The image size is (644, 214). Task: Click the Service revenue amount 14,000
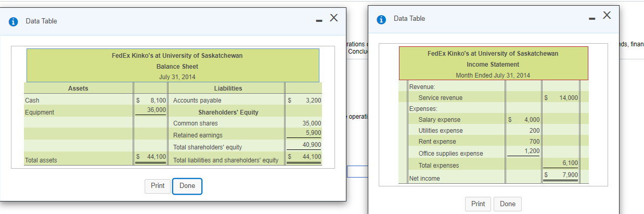coord(568,98)
